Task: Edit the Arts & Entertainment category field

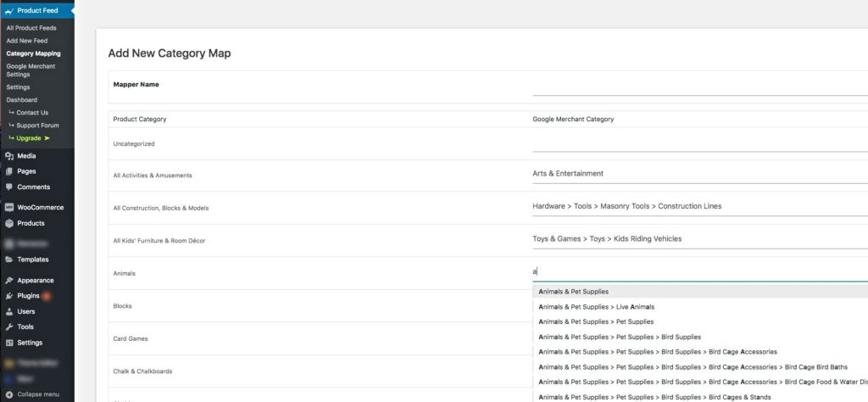Action: (699, 174)
